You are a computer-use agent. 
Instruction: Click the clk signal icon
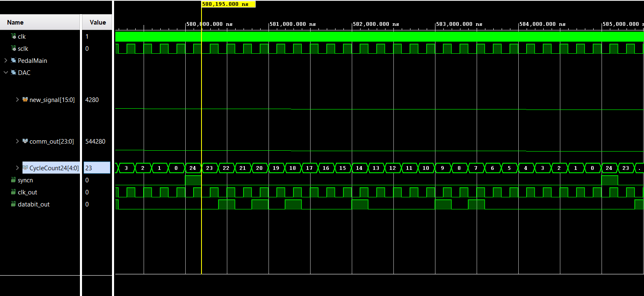pyautogui.click(x=13, y=37)
